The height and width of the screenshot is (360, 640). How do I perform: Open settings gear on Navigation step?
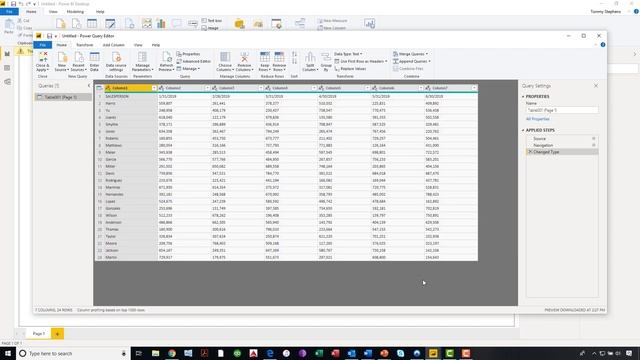pyautogui.click(x=594, y=145)
